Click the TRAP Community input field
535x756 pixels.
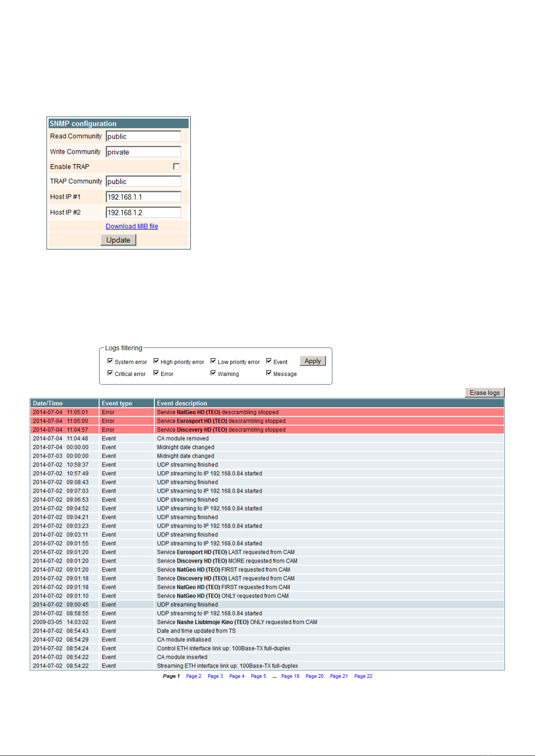pos(144,182)
